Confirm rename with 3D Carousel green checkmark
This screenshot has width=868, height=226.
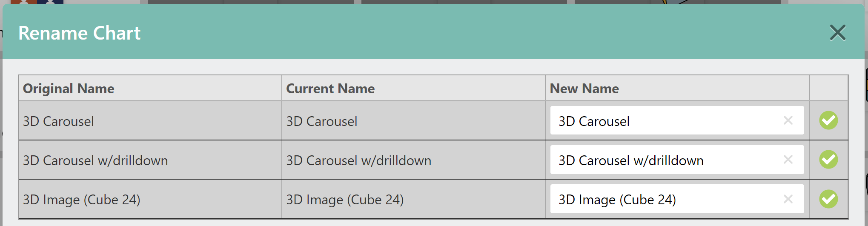828,120
